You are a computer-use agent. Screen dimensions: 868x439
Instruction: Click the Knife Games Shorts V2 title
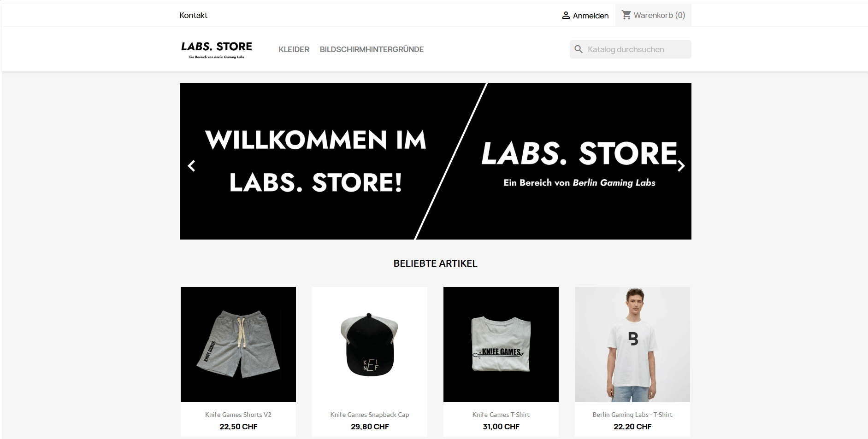coord(238,415)
